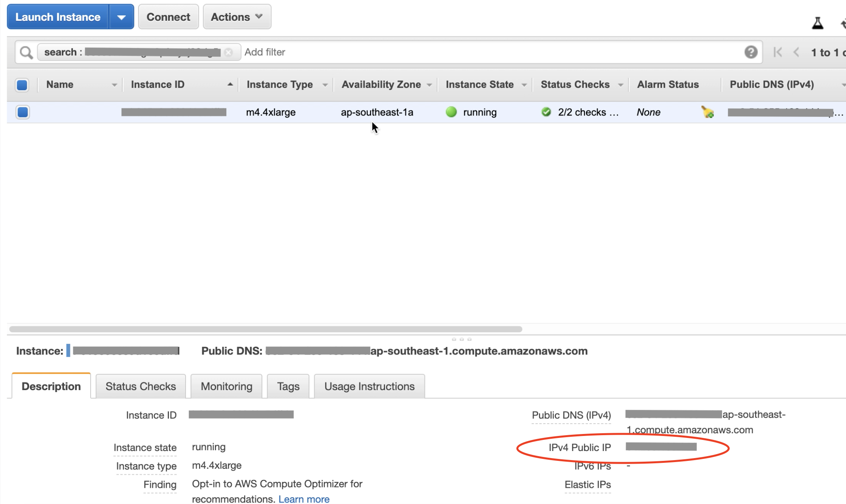Follow the Learn more link
Viewport: 846px width, 504px height.
(303, 499)
